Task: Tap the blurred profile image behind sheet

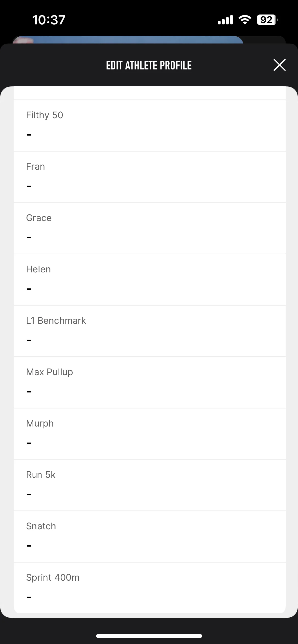Action: pyautogui.click(x=128, y=40)
